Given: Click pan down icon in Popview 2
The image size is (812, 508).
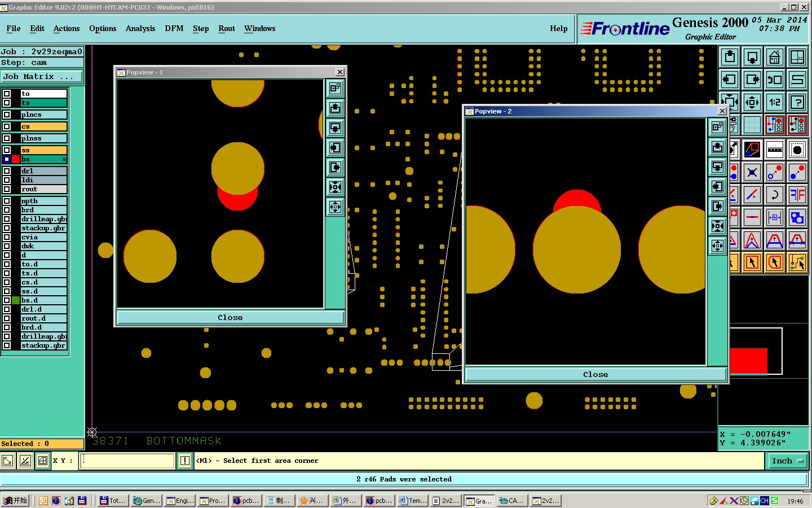Looking at the screenshot, I should (x=717, y=167).
